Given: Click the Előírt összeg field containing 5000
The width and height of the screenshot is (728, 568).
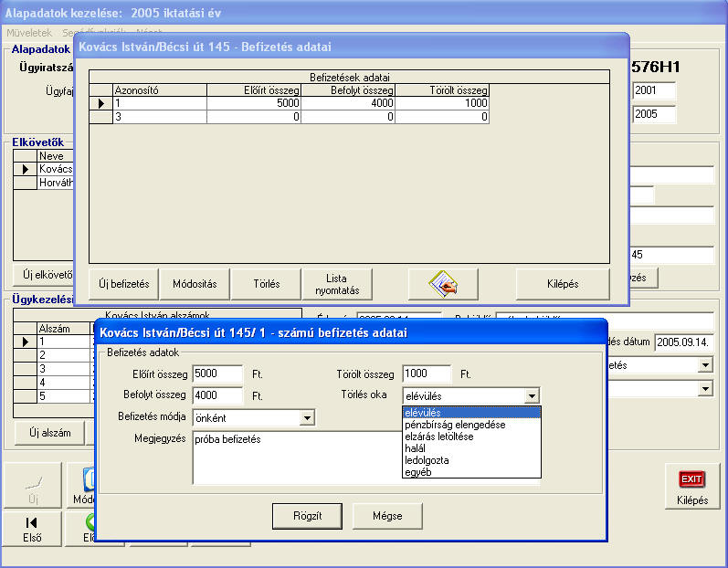Looking at the screenshot, I should [217, 374].
